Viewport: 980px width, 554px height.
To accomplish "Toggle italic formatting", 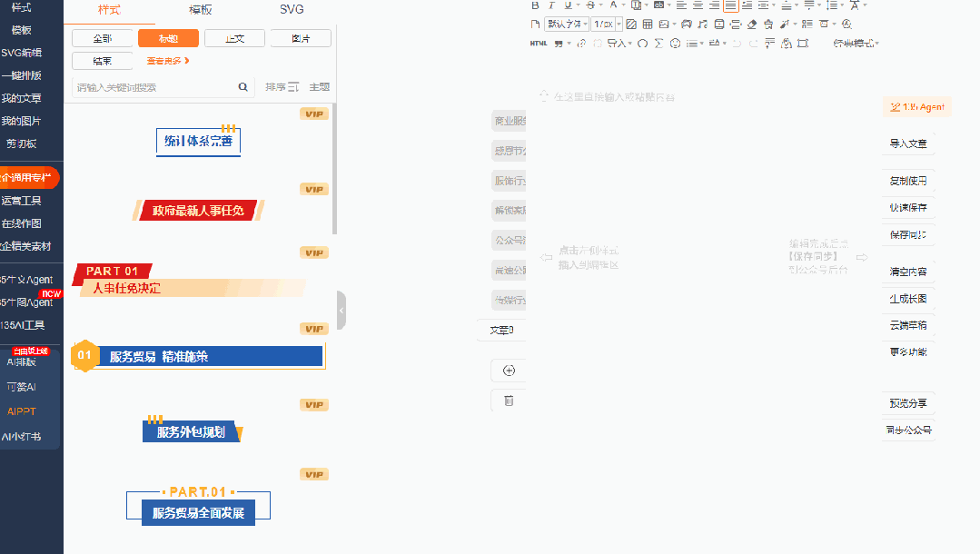I will click(550, 5).
